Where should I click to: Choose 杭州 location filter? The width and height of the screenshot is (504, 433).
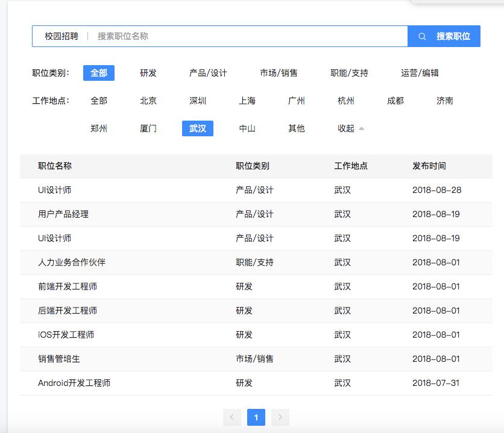pos(345,101)
